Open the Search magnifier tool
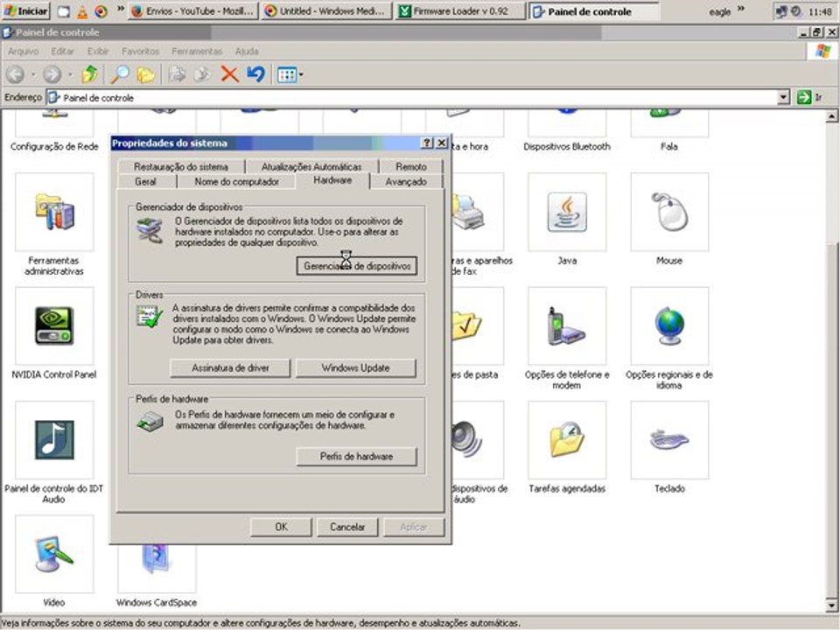This screenshot has width=840, height=630. coord(120,74)
